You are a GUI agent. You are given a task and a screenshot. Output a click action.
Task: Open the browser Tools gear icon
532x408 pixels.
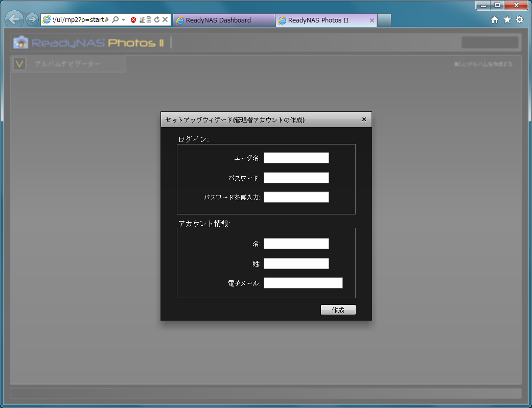(520, 20)
